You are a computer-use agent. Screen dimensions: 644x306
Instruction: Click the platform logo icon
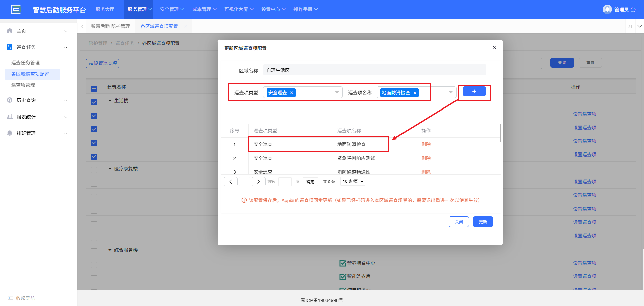click(16, 9)
